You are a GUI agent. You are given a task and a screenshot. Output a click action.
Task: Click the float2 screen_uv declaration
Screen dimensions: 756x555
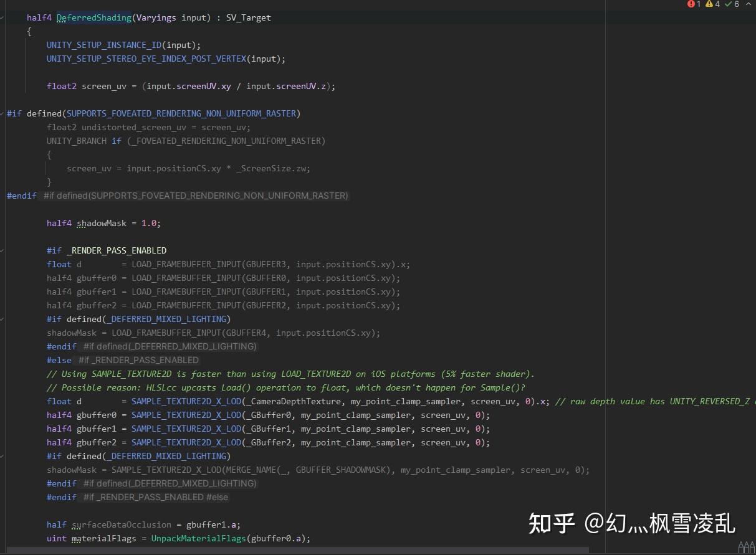pyautogui.click(x=87, y=86)
